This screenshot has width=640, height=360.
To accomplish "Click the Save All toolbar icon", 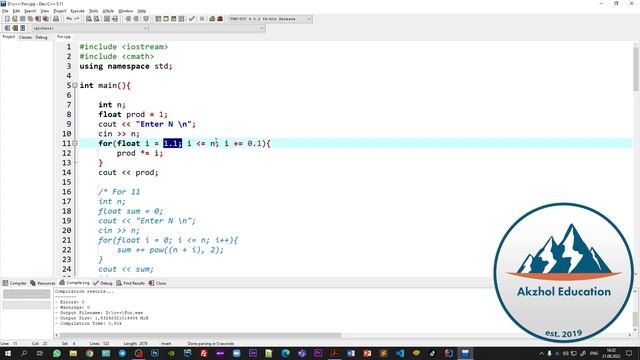I will tap(30, 19).
